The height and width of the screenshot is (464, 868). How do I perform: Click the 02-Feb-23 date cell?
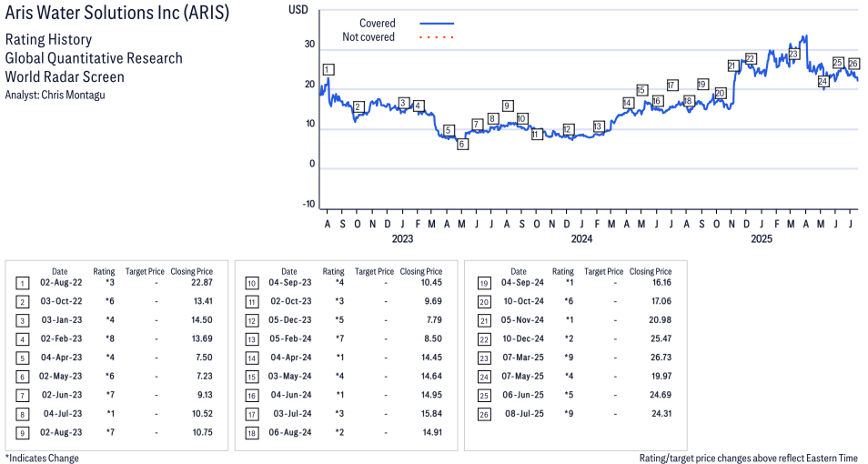point(61,338)
